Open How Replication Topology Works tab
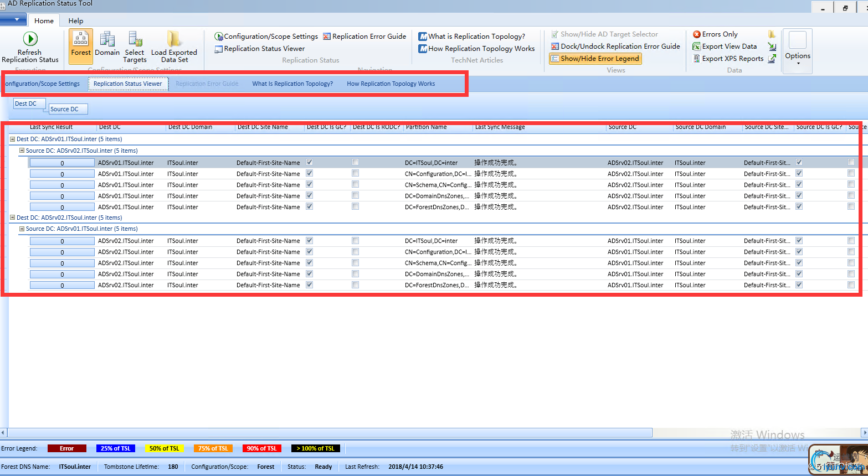868x476 pixels. [x=391, y=84]
